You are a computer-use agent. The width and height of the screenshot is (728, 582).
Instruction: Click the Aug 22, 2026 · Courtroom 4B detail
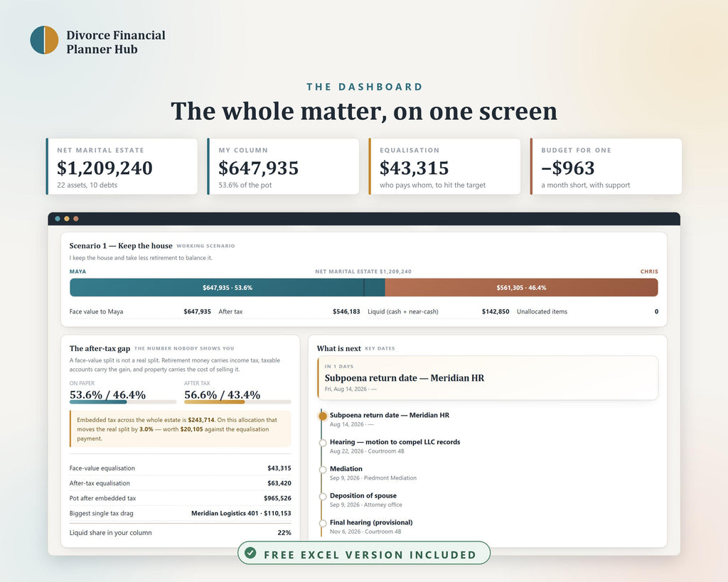click(367, 451)
